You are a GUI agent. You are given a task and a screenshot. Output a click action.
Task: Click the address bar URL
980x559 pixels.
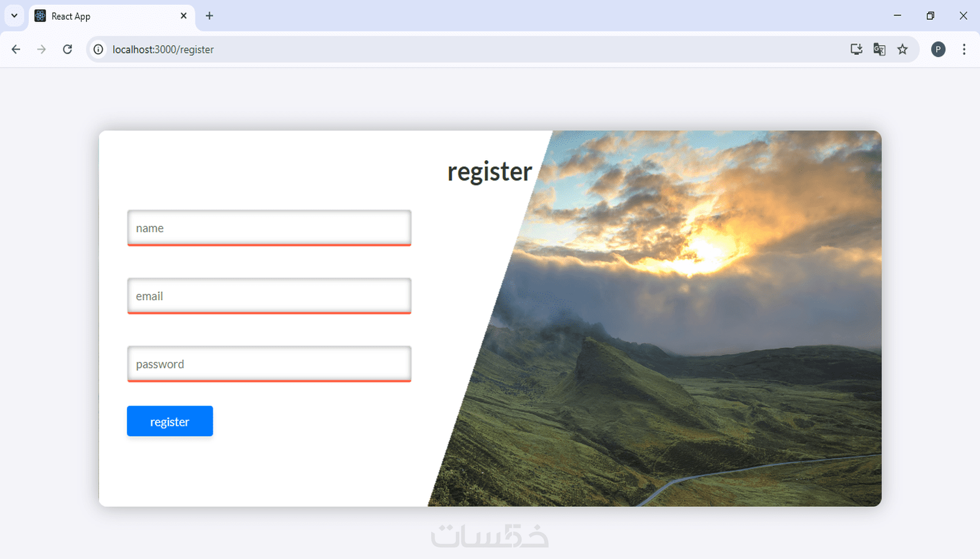pyautogui.click(x=163, y=50)
